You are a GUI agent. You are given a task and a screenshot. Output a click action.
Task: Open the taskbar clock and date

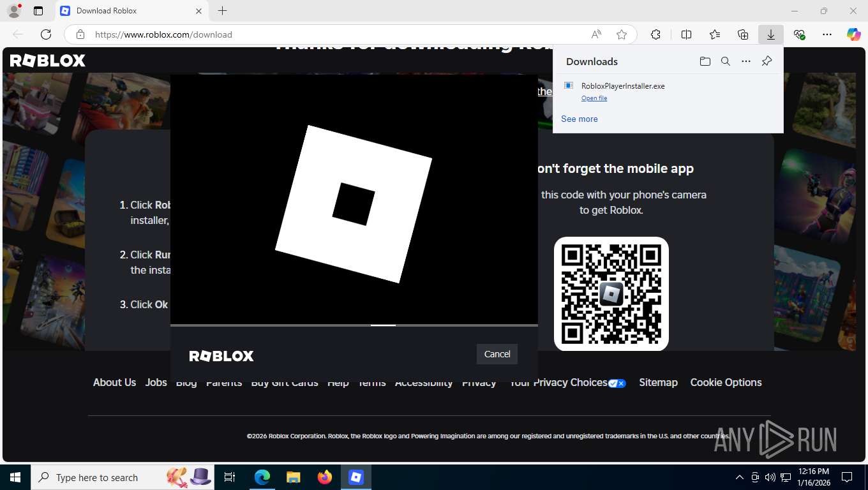click(x=813, y=477)
